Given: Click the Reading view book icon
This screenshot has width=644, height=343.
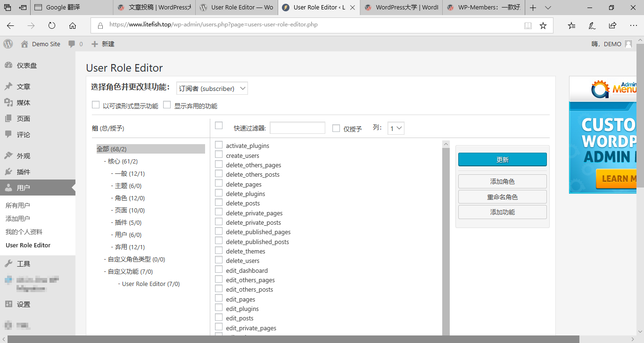Looking at the screenshot, I should pyautogui.click(x=528, y=25).
